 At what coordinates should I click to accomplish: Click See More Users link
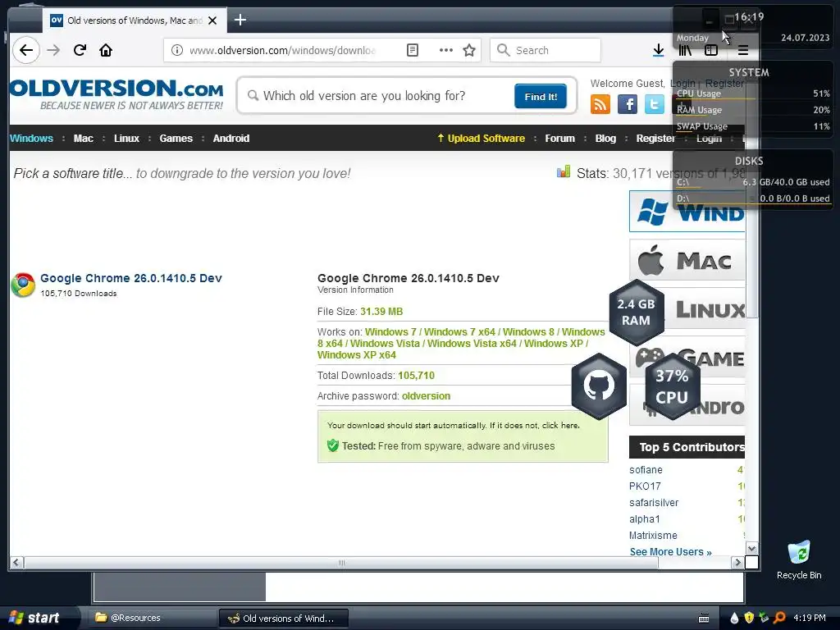click(x=670, y=552)
